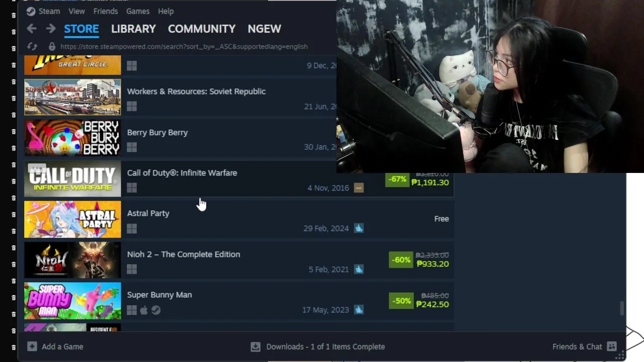644x362 pixels.
Task: Click Windows icon under Call of Duty
Action: pos(132,188)
